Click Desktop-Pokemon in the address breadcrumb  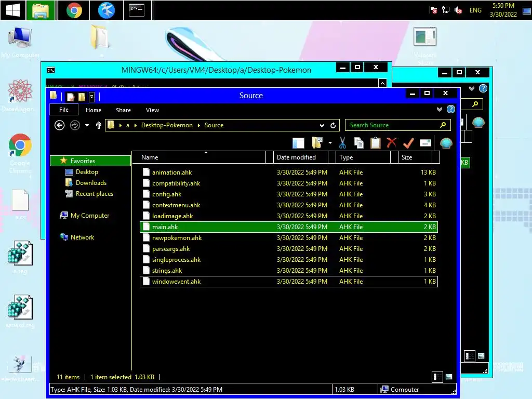(167, 125)
